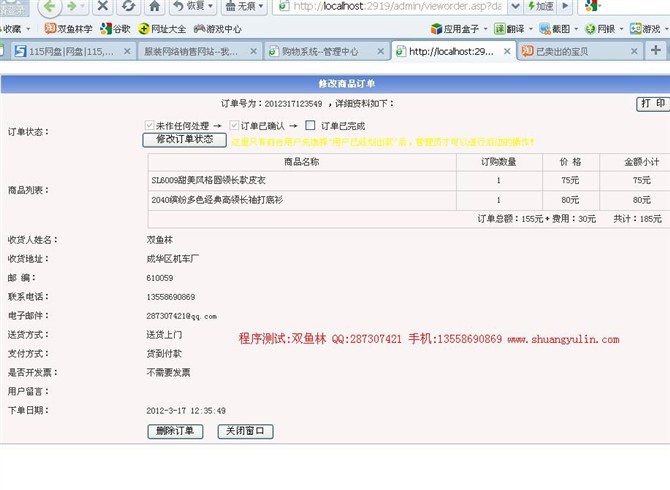Open the 网址大全 bookmark
Screen dimensions: 670x490
tap(162, 29)
